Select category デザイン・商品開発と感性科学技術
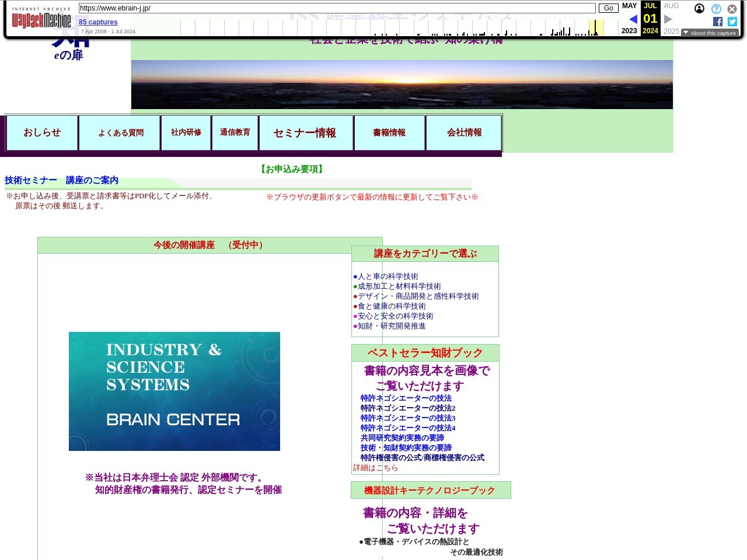 [418, 296]
